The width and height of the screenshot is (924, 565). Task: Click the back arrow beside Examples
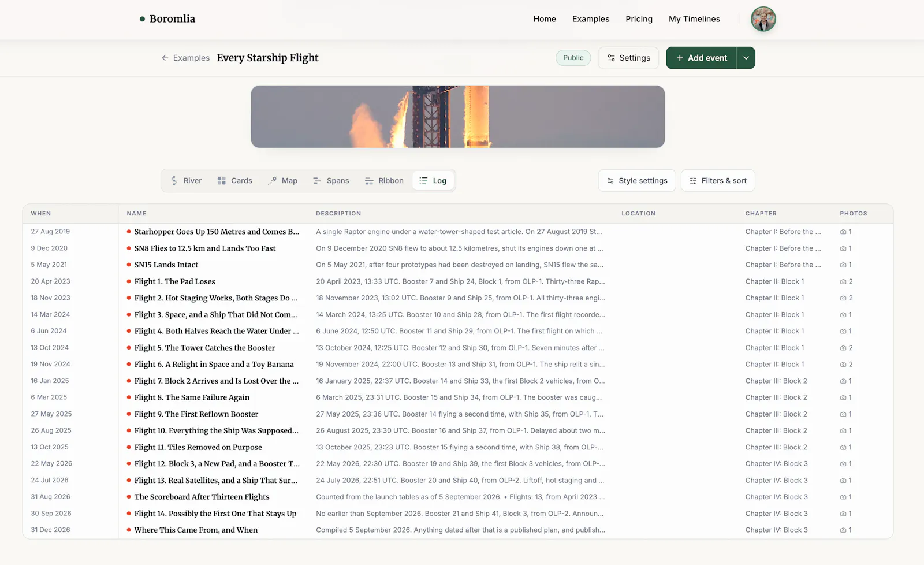(x=165, y=58)
